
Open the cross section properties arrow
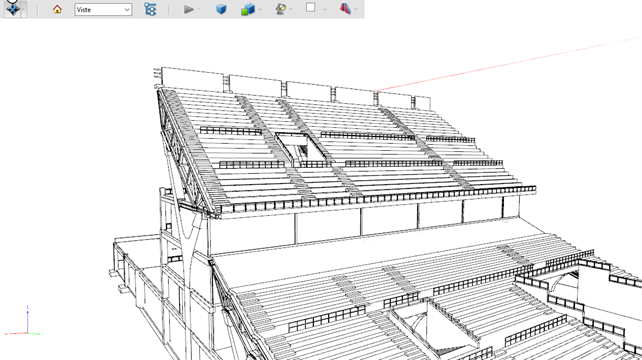tap(356, 9)
